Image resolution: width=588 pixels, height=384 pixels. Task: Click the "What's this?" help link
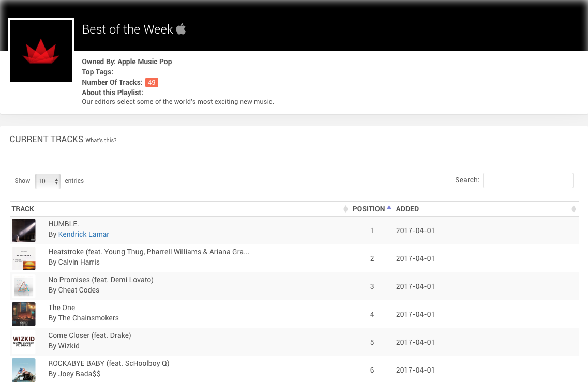(x=101, y=140)
